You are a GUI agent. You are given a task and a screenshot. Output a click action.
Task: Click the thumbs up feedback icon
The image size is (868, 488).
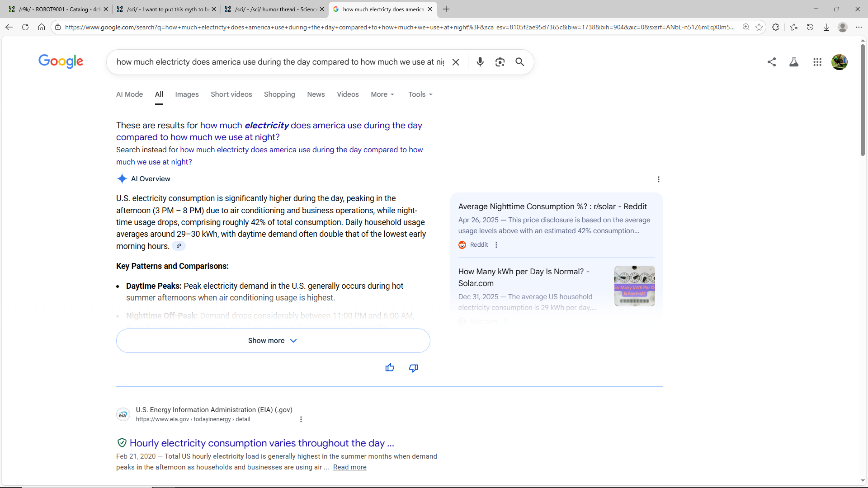390,368
